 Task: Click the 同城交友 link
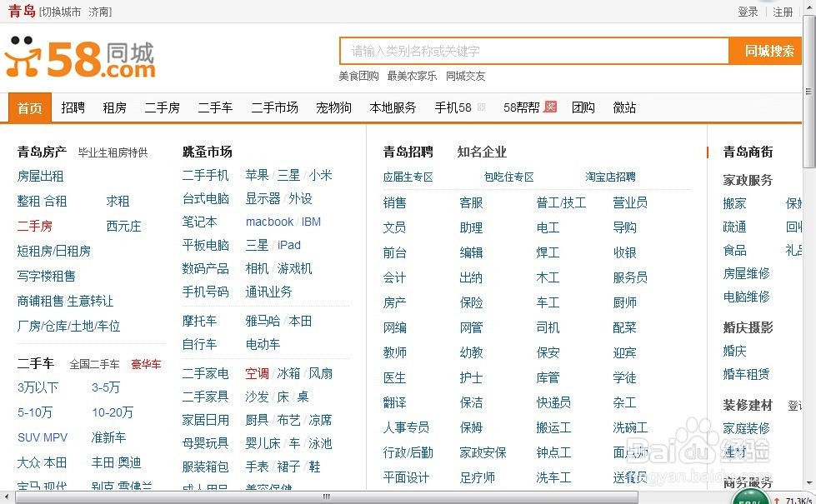click(465, 76)
